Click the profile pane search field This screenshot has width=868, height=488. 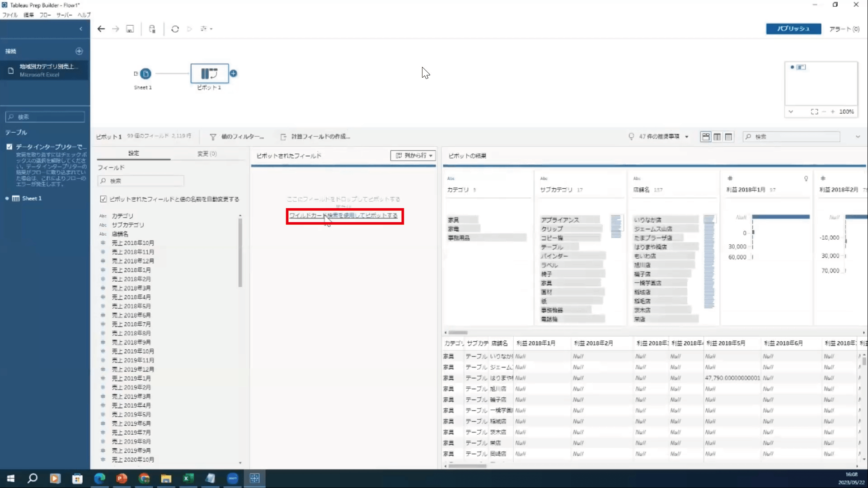(791, 136)
